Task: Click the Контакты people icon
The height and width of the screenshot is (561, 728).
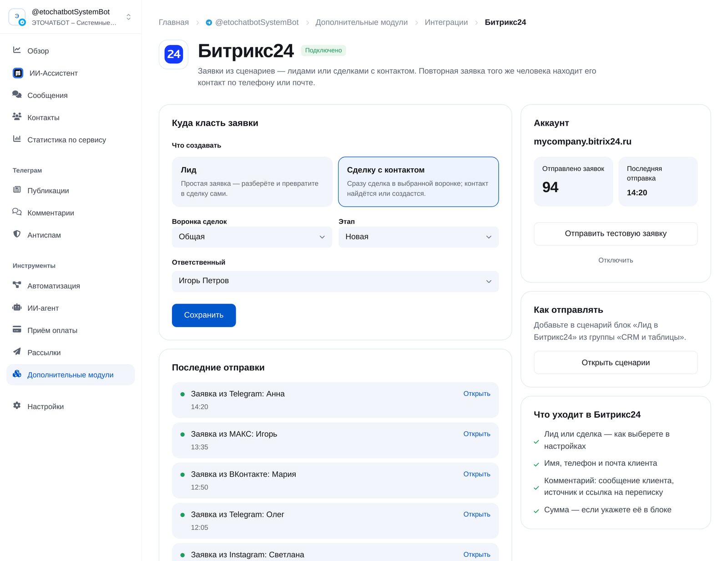Action: (x=17, y=117)
